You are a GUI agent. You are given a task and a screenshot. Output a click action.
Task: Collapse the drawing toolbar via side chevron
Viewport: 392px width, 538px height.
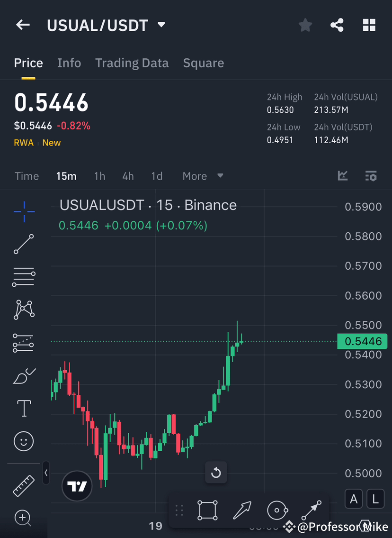pos(45,473)
